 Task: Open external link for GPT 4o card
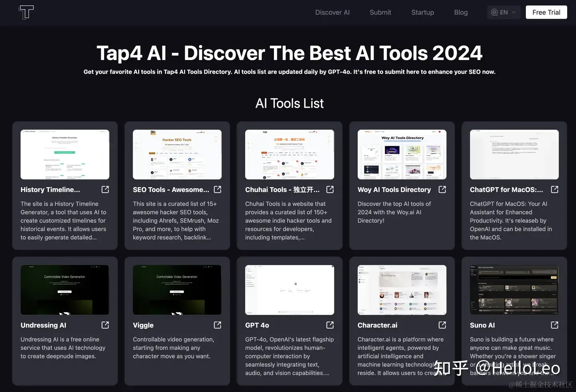click(330, 325)
